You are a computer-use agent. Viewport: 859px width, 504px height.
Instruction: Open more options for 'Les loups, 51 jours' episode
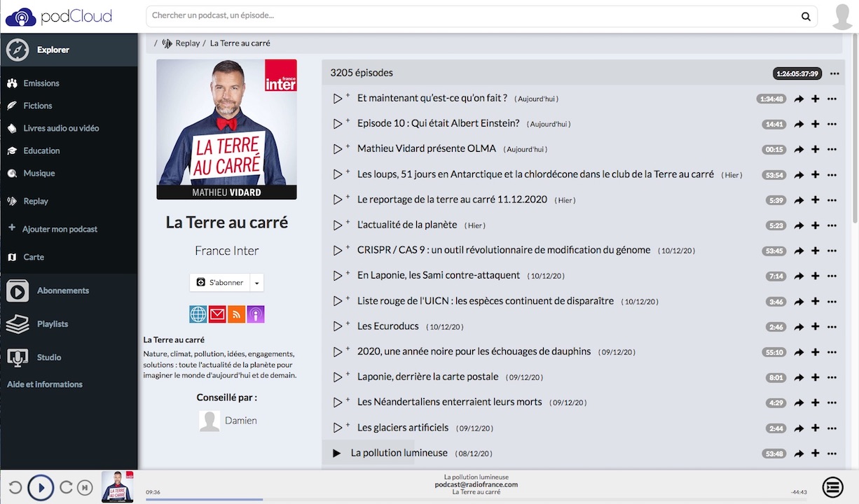(x=832, y=175)
